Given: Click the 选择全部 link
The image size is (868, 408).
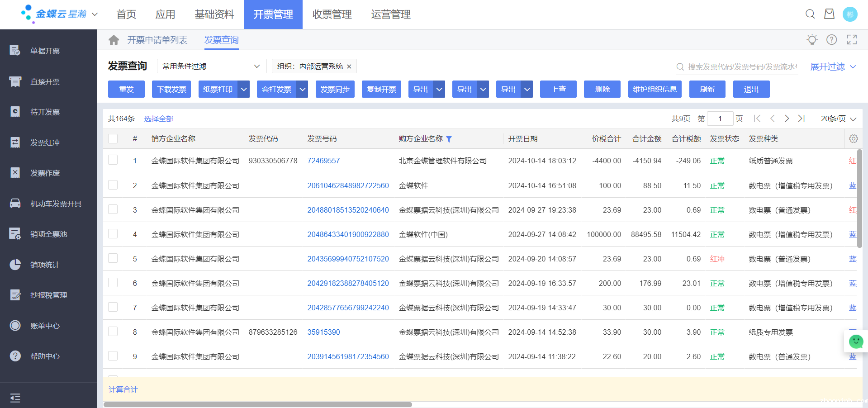Looking at the screenshot, I should [159, 119].
